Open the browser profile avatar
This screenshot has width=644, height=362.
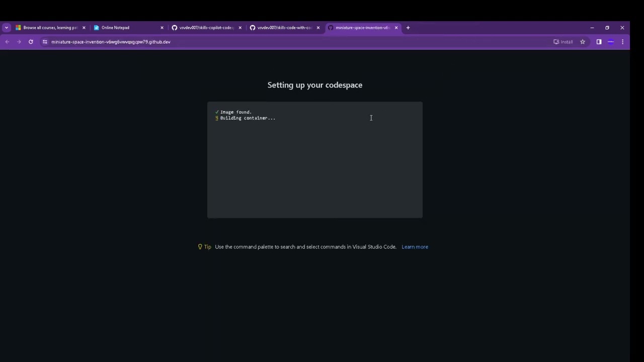click(611, 42)
